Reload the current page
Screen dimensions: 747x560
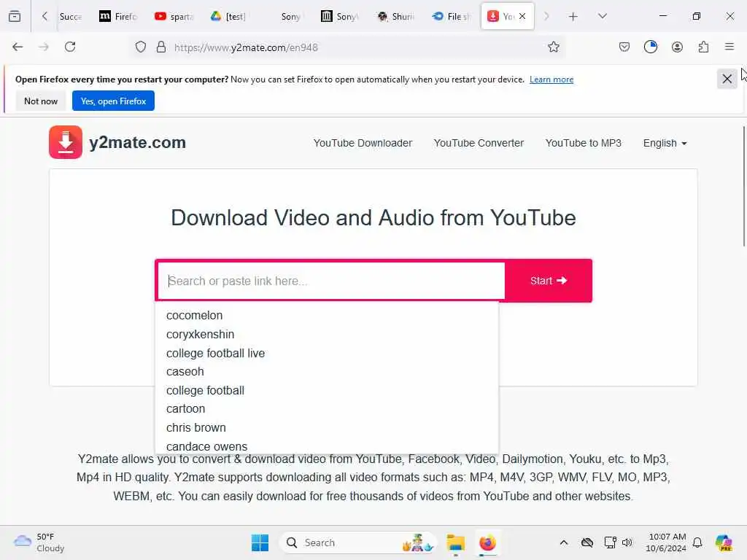click(x=70, y=47)
